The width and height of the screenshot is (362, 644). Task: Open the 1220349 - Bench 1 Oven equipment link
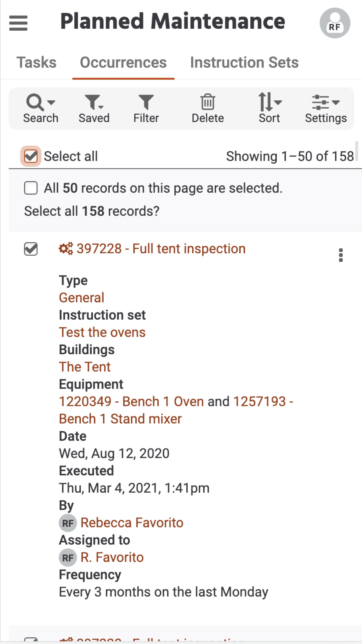(131, 402)
